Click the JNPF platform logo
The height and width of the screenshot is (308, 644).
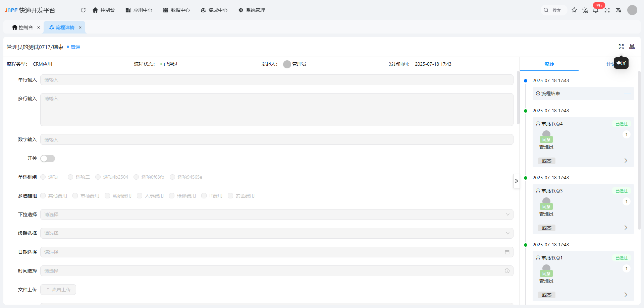30,10
